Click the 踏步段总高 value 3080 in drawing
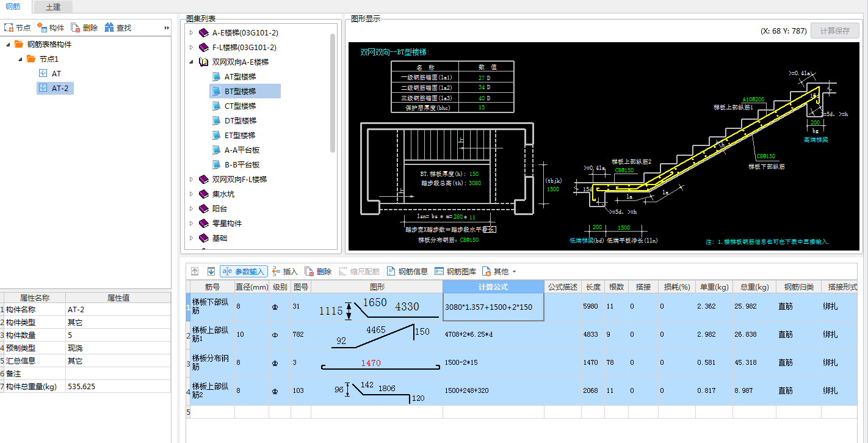868x443 pixels. point(476,183)
